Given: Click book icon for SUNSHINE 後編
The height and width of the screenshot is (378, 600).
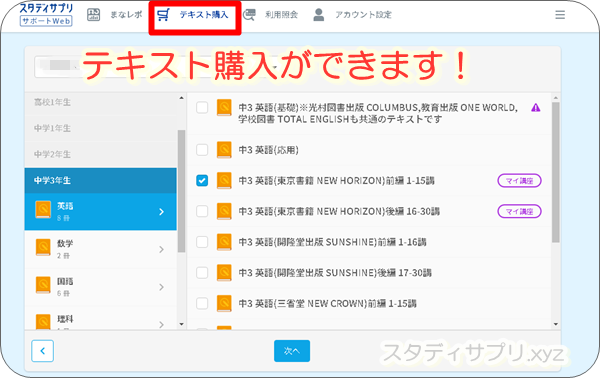Looking at the screenshot, I should tap(224, 273).
